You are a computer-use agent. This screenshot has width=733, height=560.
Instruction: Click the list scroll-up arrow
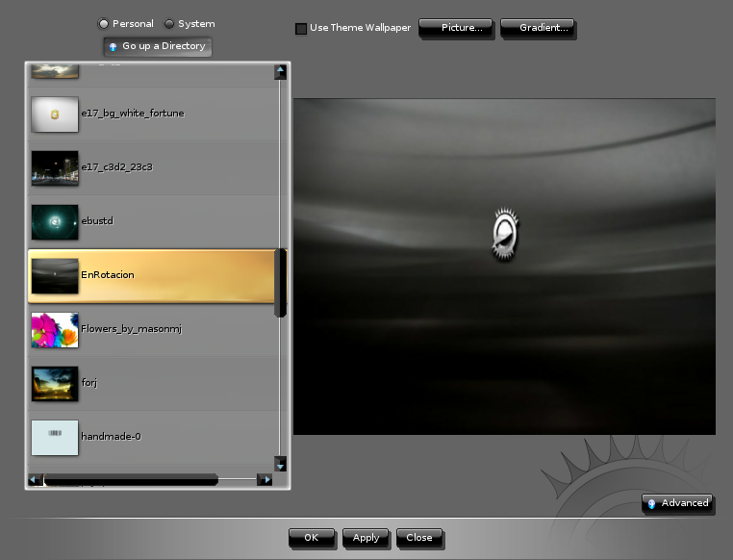point(280,72)
